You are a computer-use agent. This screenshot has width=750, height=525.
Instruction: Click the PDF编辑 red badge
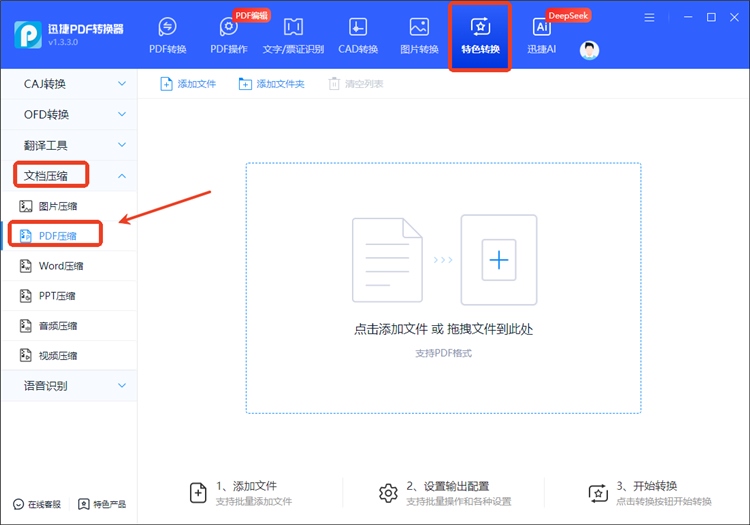(x=252, y=15)
